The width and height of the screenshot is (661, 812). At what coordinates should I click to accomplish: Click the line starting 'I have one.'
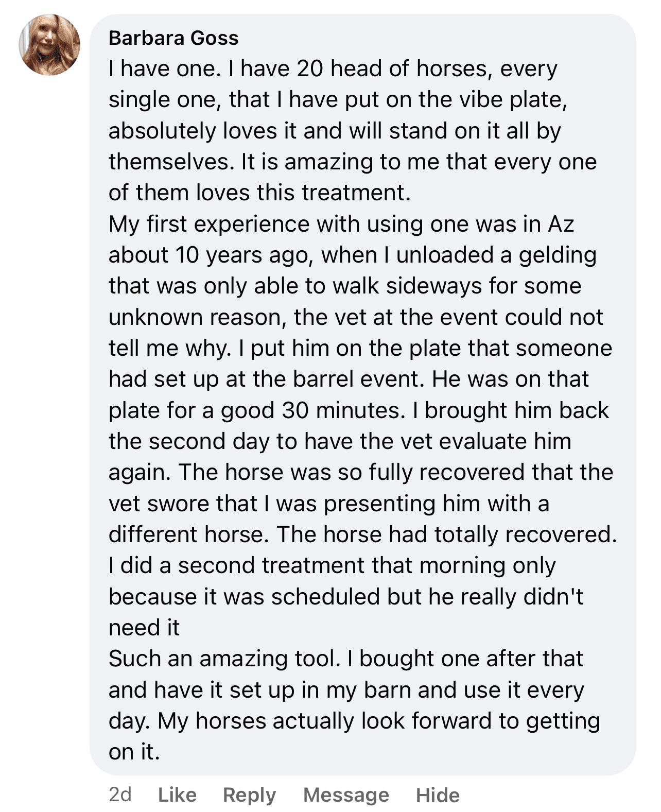click(333, 69)
